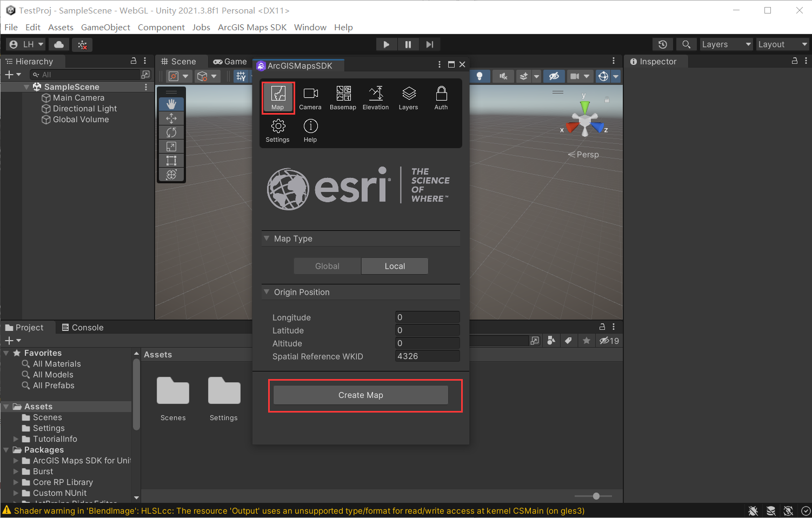This screenshot has width=812, height=518.
Task: Click Play button in toolbar
Action: click(x=386, y=44)
